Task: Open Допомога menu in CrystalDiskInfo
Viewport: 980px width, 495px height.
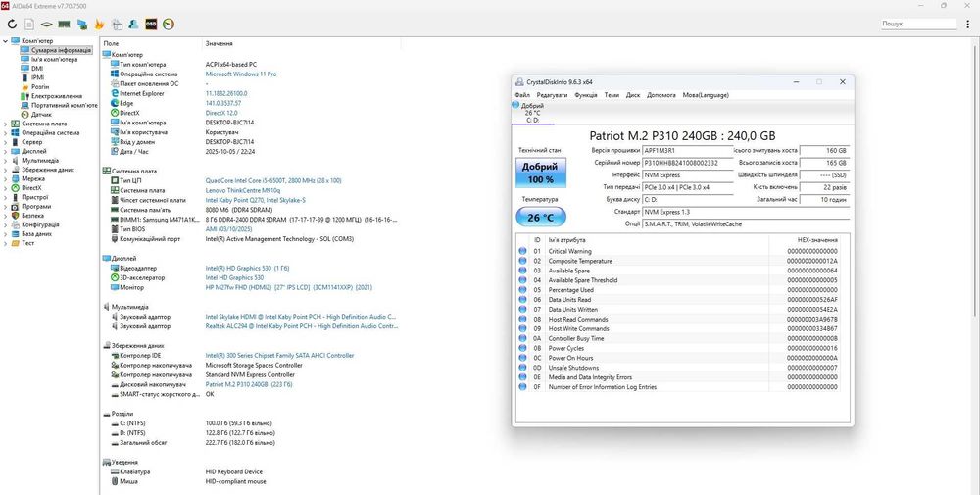Action: click(x=661, y=95)
